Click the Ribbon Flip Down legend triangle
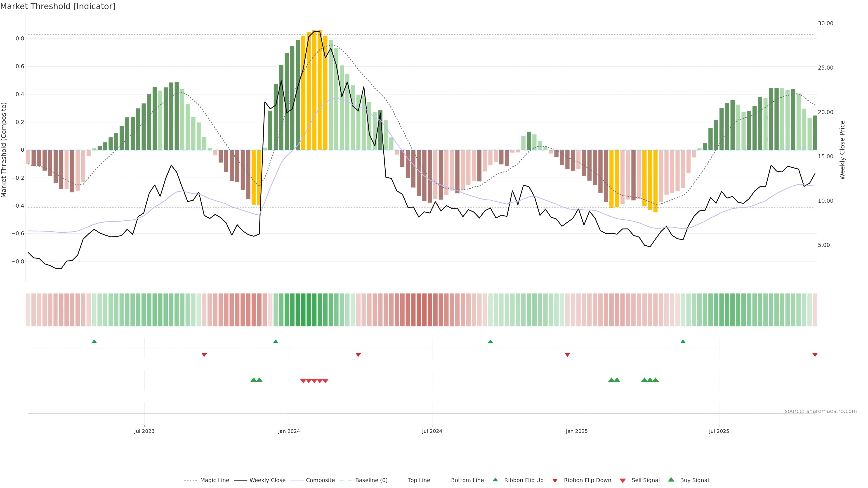This screenshot has height=488, width=868. point(555,481)
